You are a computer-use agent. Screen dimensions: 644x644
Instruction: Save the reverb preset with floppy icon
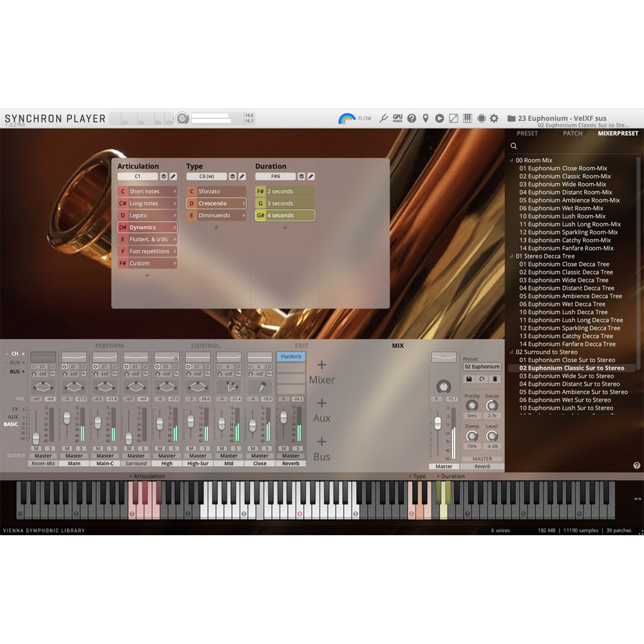pos(469,379)
